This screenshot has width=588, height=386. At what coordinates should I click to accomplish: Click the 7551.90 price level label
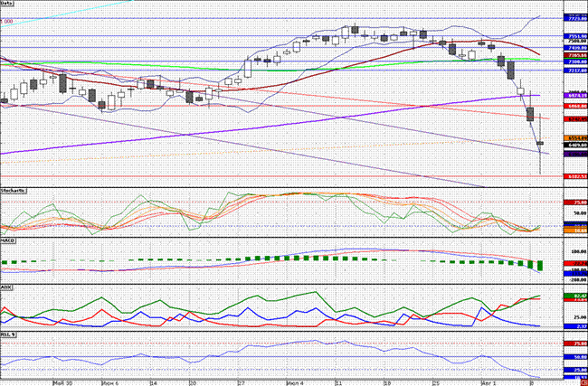(575, 36)
